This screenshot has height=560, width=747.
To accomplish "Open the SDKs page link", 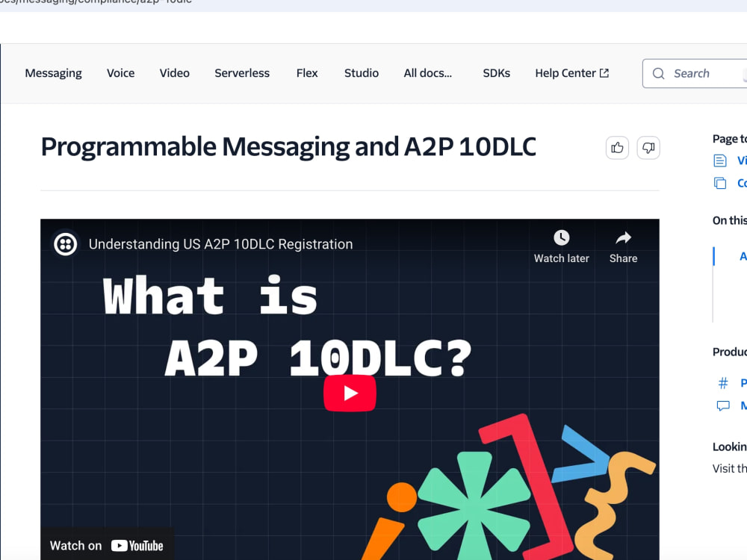I will (497, 73).
